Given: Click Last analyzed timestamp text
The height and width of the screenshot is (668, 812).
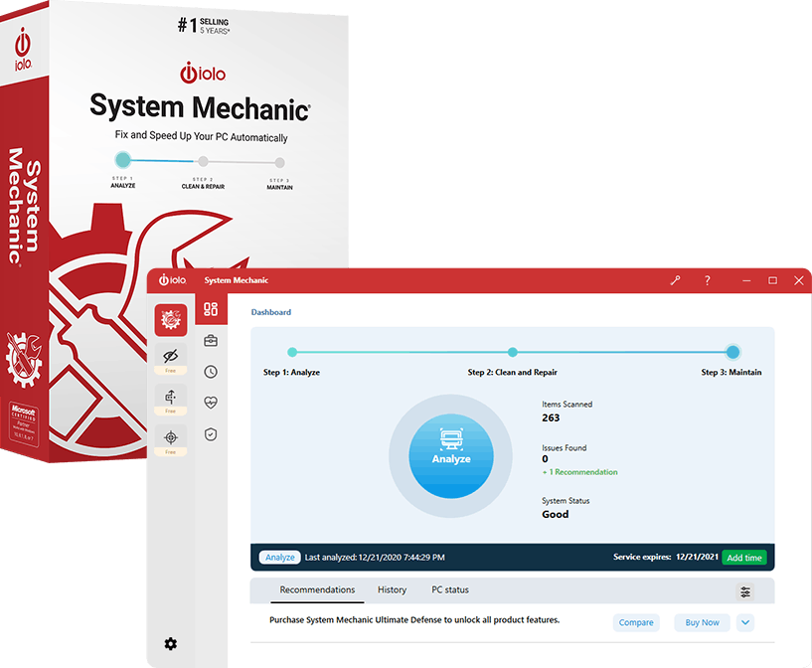Looking at the screenshot, I should coord(375,558).
